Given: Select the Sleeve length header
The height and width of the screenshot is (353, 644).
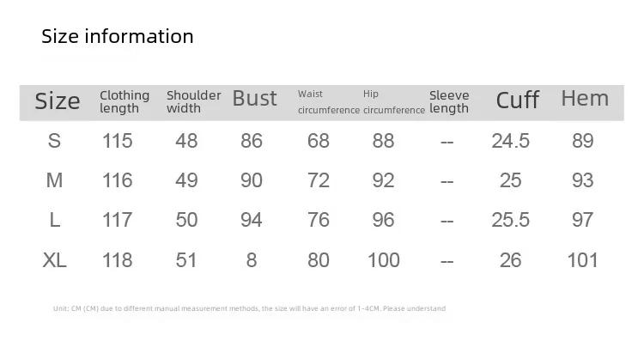Looking at the screenshot, I should (x=449, y=102).
